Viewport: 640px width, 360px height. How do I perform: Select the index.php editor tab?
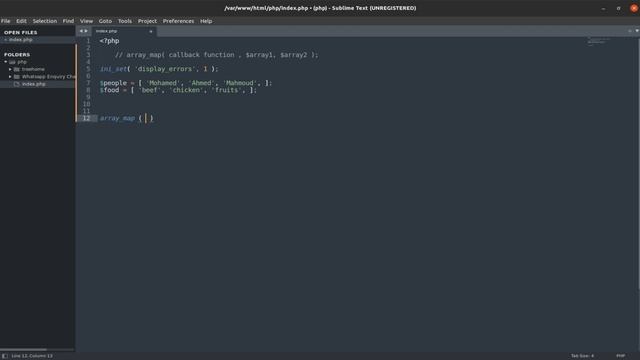click(x=124, y=31)
